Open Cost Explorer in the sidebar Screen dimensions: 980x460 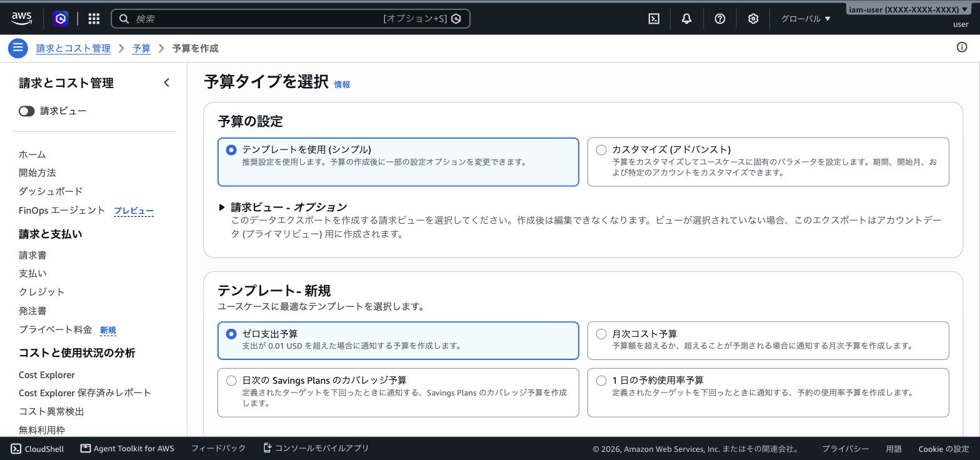(47, 375)
